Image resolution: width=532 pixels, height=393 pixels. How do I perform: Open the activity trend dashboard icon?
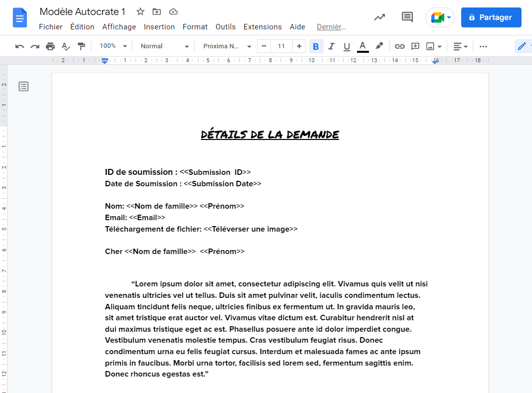379,17
